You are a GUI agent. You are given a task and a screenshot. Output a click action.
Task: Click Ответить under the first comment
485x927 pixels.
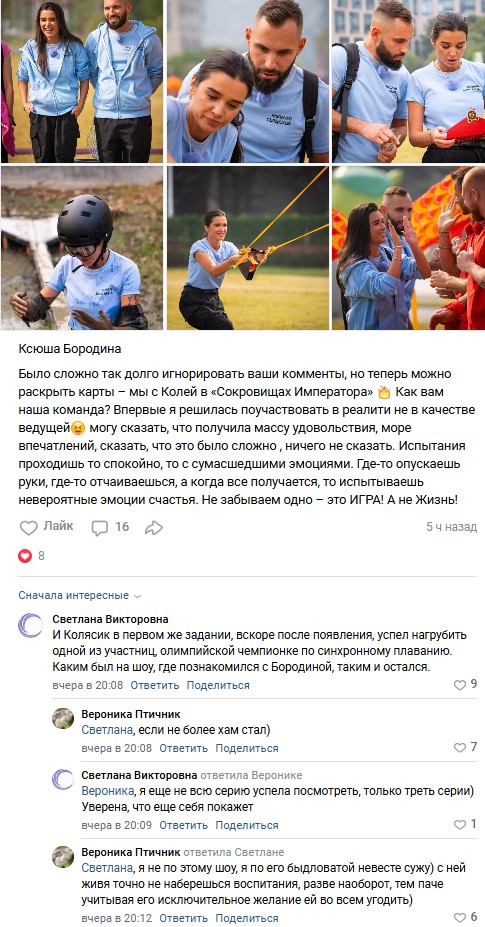pos(154,685)
